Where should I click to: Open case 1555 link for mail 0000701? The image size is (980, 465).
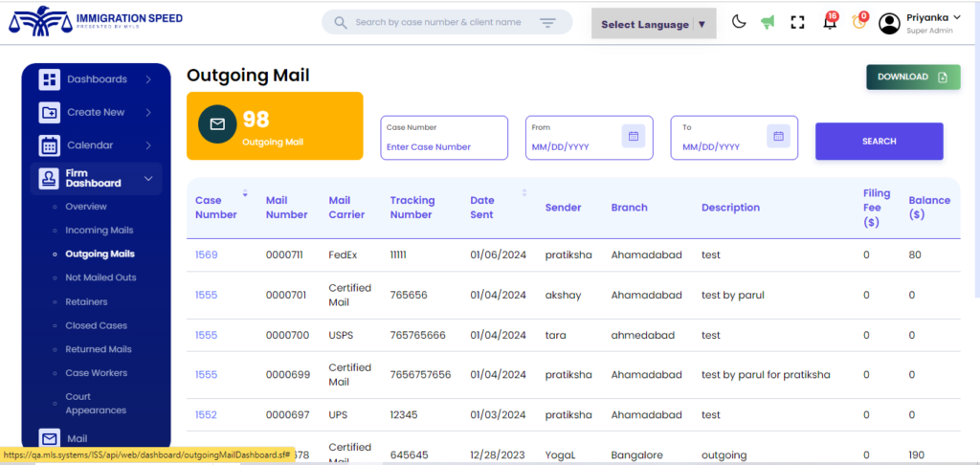[x=207, y=295]
